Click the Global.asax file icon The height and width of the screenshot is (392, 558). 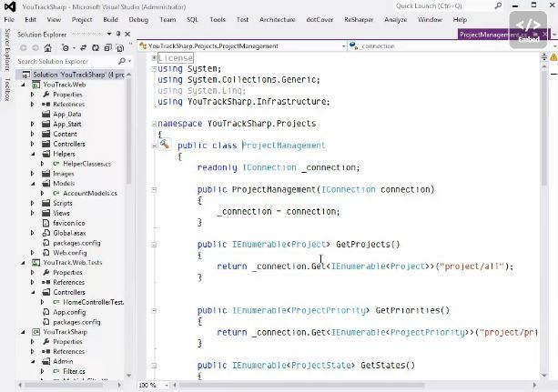46,233
